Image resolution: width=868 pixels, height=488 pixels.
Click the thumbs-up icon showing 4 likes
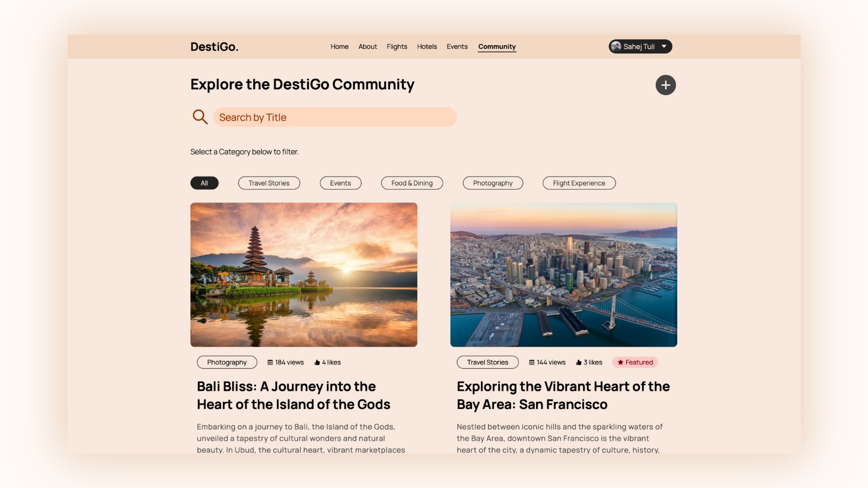click(x=317, y=362)
